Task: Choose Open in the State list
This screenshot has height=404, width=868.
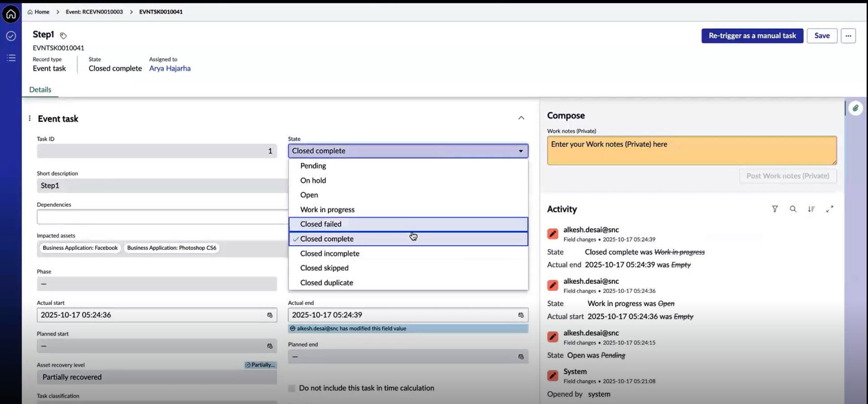Action: point(408,195)
